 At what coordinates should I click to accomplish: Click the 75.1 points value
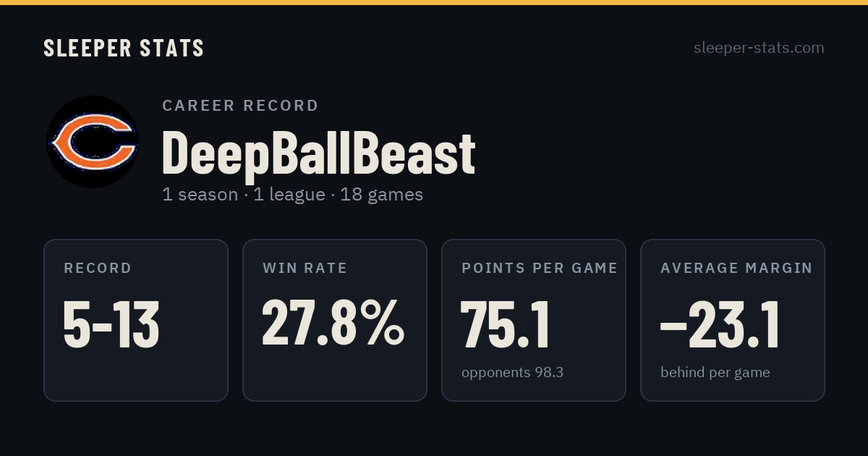click(x=506, y=325)
